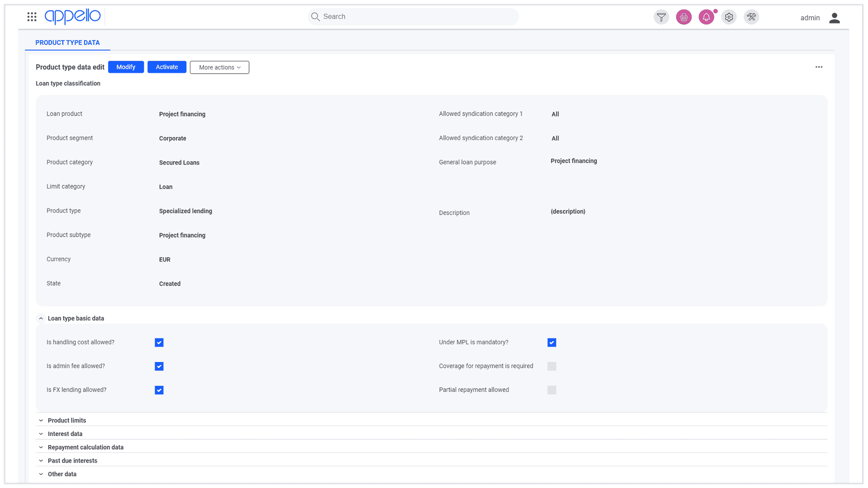Click the More actions dropdown button
Image resolution: width=868 pixels, height=488 pixels.
(219, 67)
